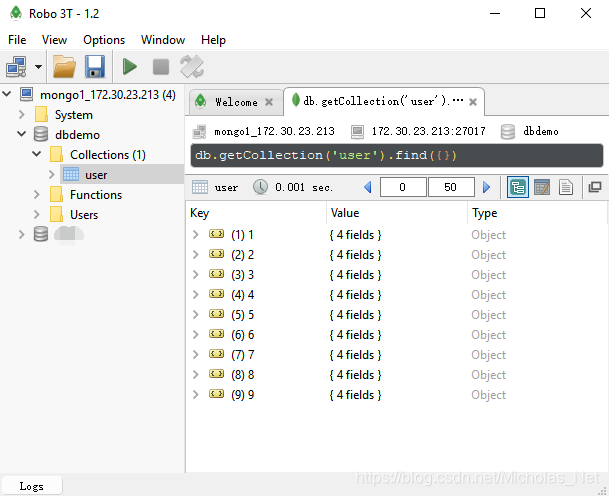Viewport: 609px width, 496px height.
Task: Click the 172.30.23.213:27017 server address
Action: (428, 131)
